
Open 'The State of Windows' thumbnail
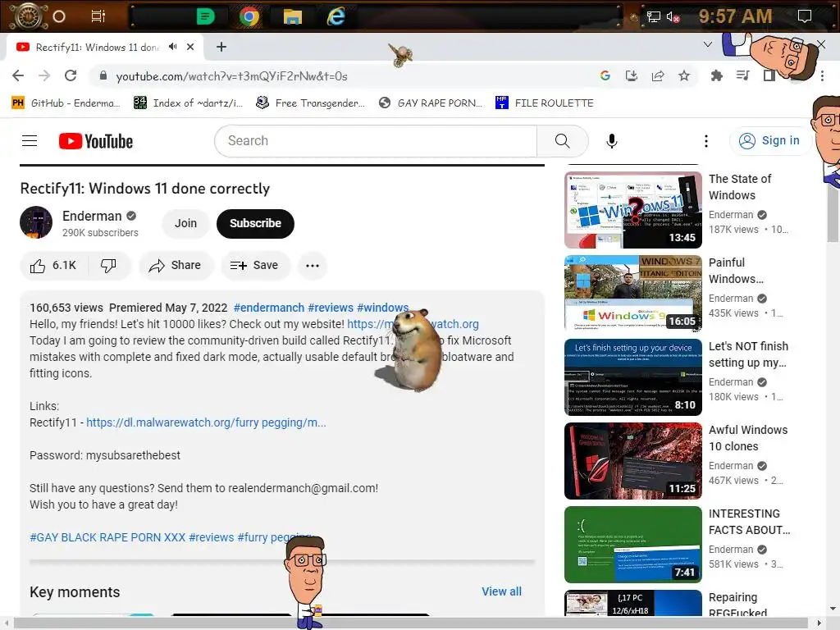tap(633, 210)
